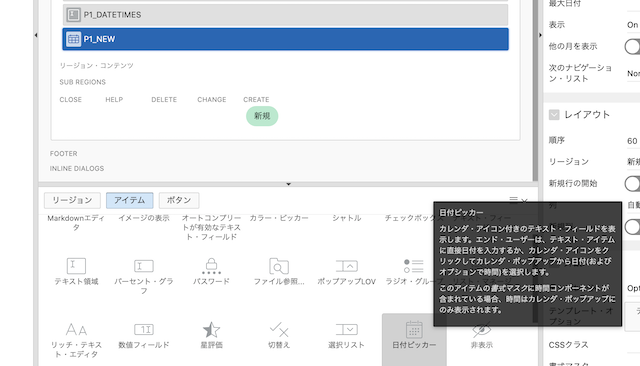Pick the ラジオ・グループ icon

coord(413,266)
